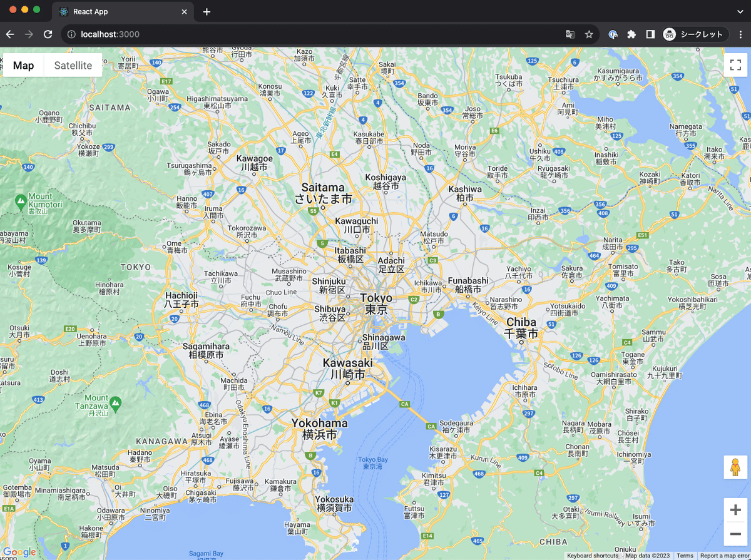Click the Yokosuka 横須賀市 label
This screenshot has height=560, width=751.
[x=334, y=504]
